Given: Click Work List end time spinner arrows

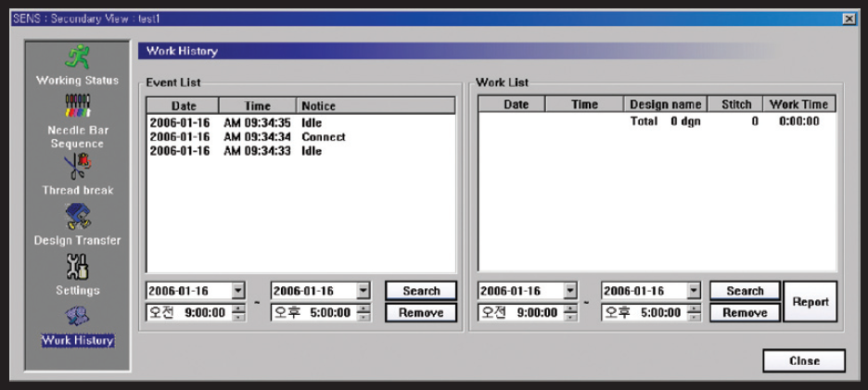Looking at the screenshot, I should click(x=694, y=313).
